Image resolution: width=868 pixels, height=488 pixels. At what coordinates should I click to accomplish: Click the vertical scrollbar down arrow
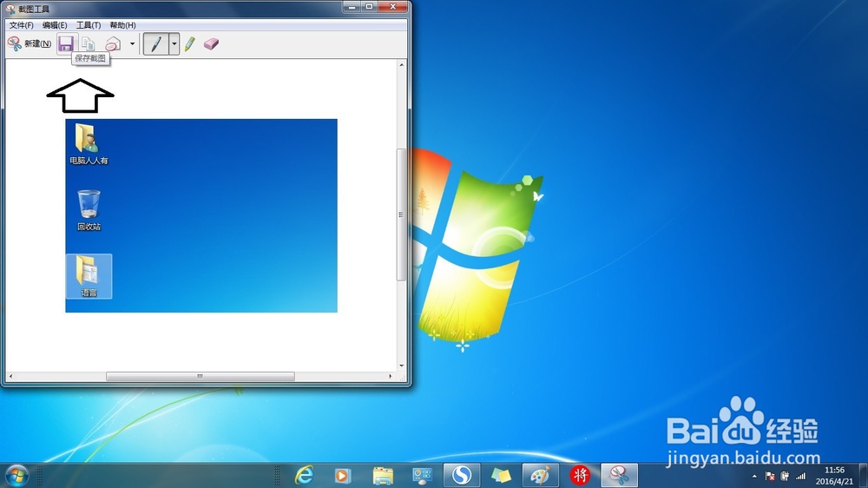click(401, 366)
